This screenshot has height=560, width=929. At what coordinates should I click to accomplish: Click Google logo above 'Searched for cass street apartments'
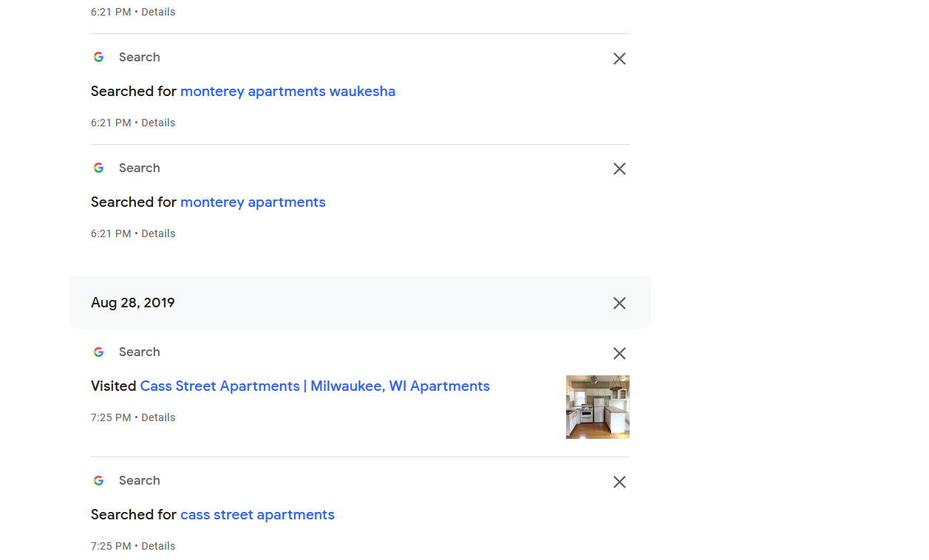(x=98, y=481)
